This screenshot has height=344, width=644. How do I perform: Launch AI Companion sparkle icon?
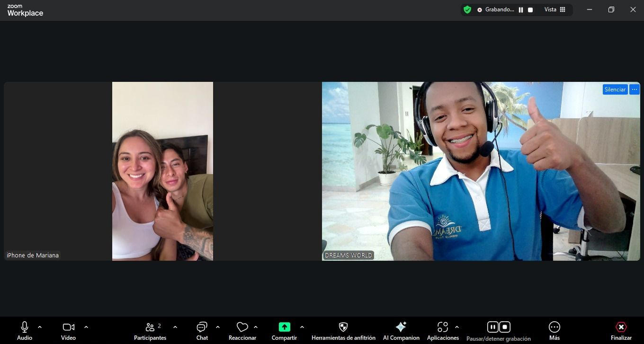click(x=401, y=327)
